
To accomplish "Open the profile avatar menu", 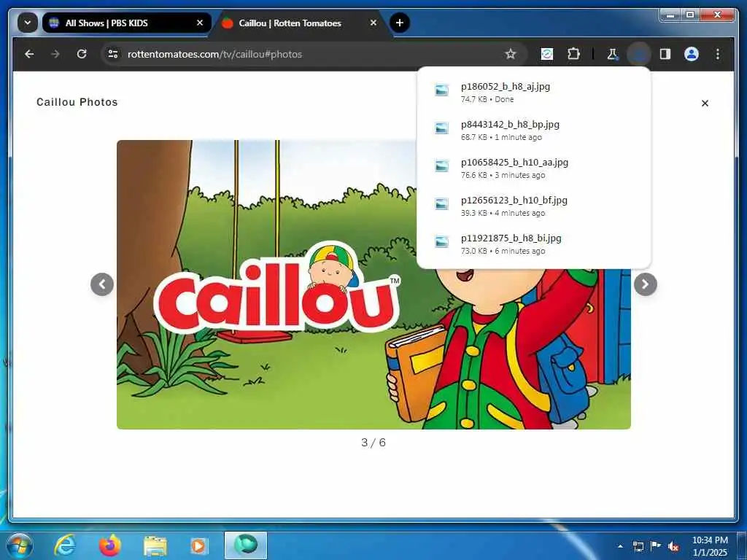I will point(692,54).
